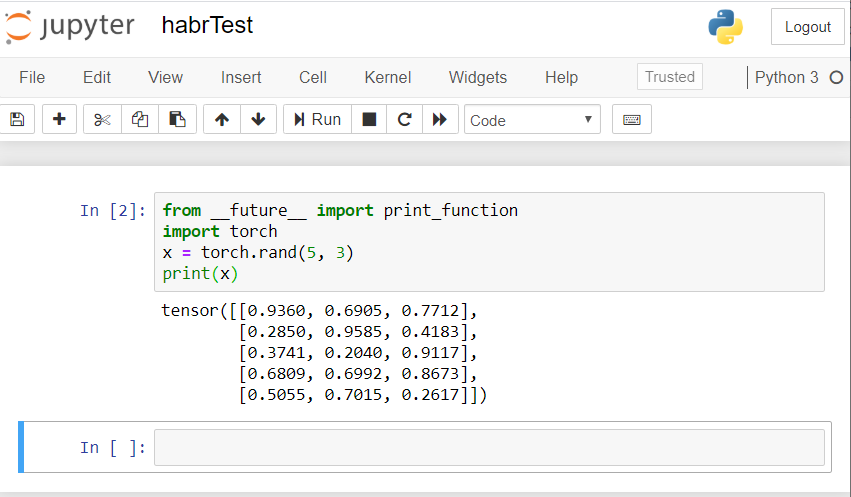Open the File menu
This screenshot has height=497, width=851.
32,77
